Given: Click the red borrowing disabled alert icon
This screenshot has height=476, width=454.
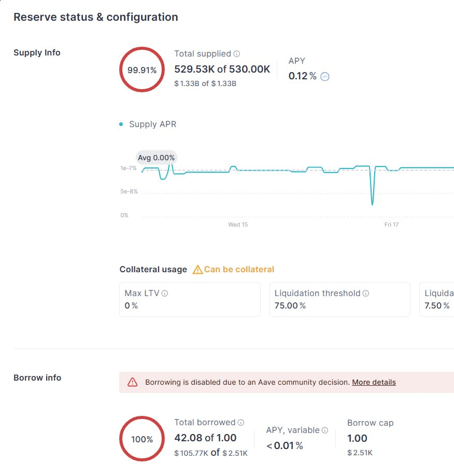Looking at the screenshot, I should 133,382.
